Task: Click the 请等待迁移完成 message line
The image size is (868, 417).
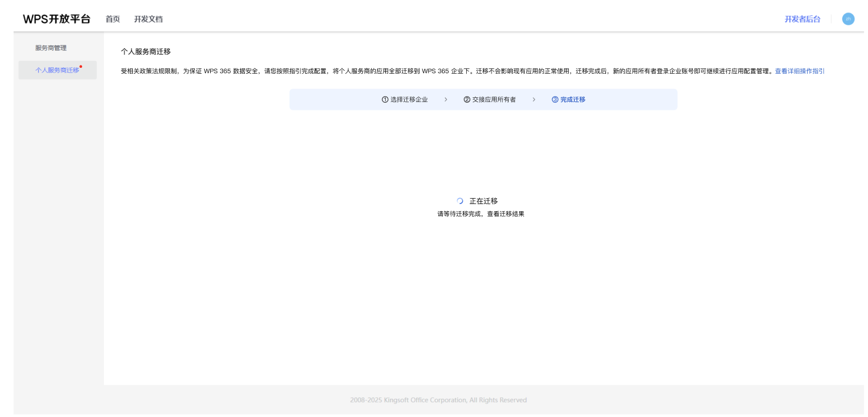Action: pyautogui.click(x=480, y=214)
